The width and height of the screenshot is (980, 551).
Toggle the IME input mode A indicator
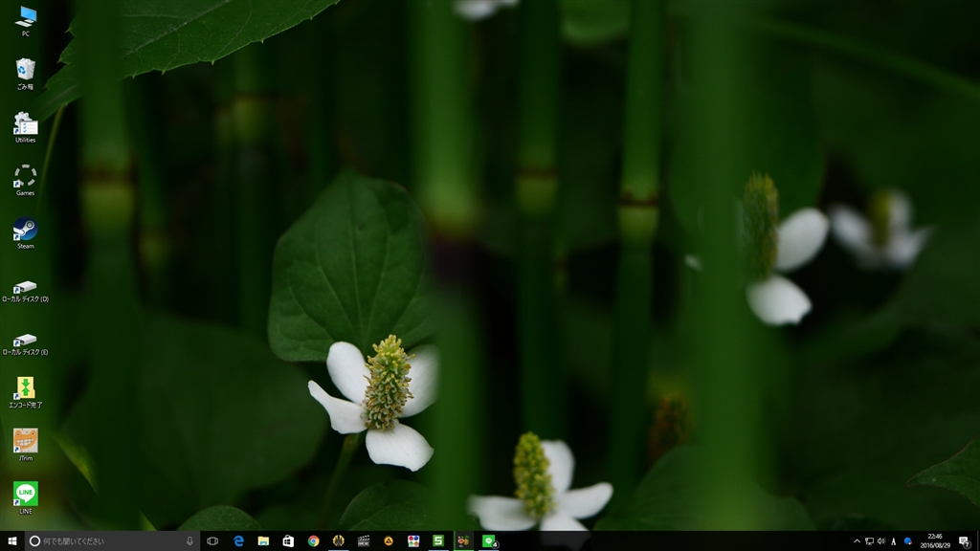[894, 541]
